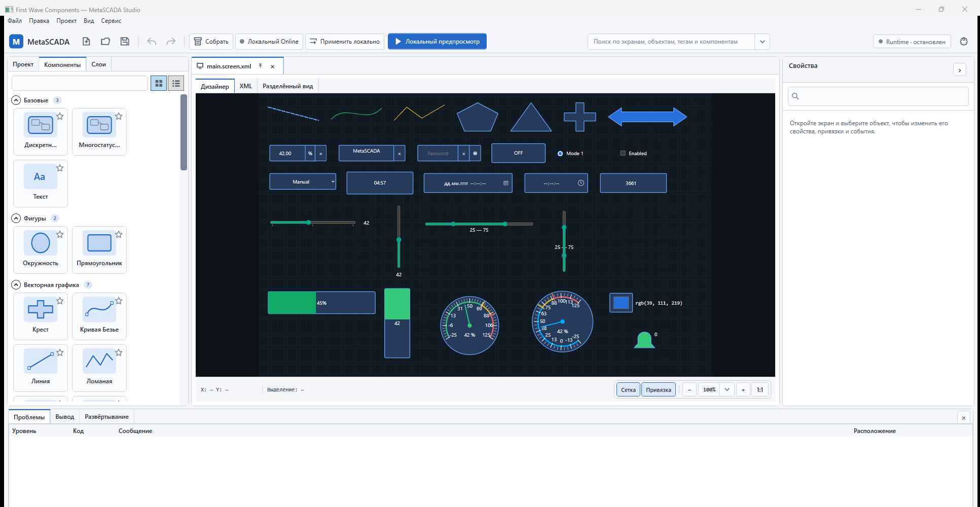Expand the search field dropdown arrow
This screenshot has height=507, width=980.
tap(762, 42)
